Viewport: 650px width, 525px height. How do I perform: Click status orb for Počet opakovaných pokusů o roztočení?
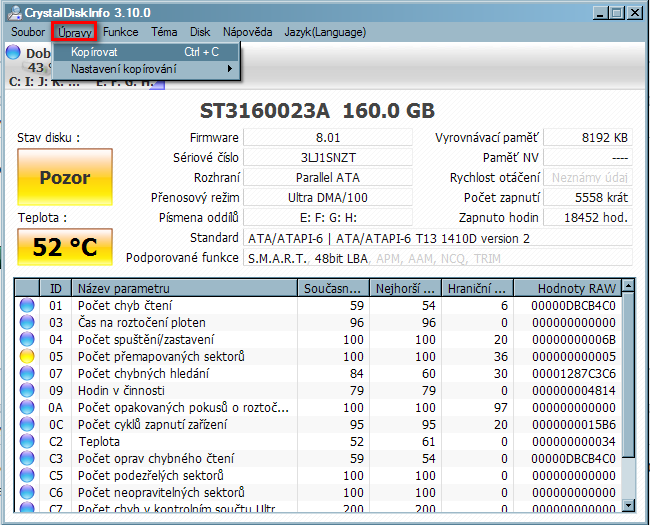[27, 407]
